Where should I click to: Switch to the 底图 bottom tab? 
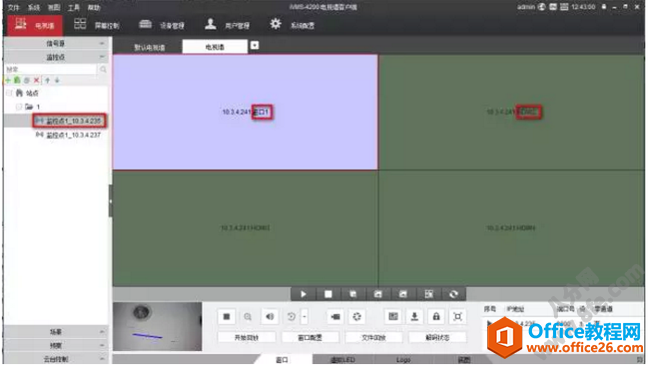click(x=464, y=360)
